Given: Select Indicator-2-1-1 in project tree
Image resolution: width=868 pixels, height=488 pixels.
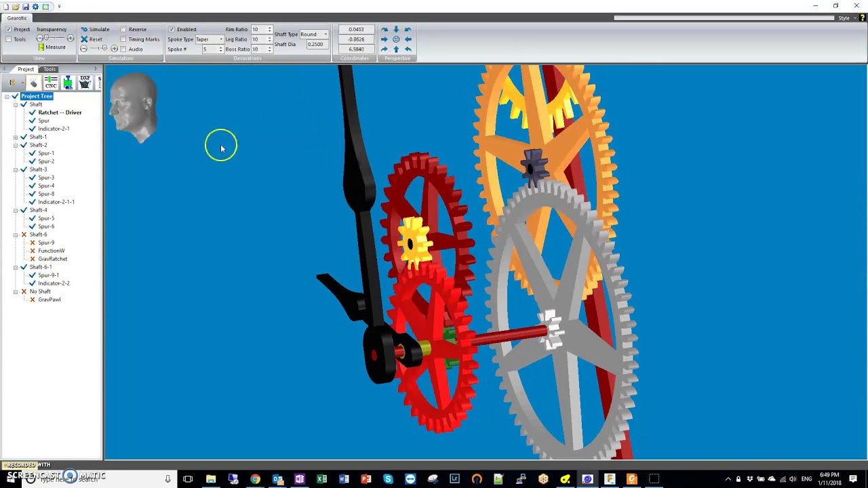Looking at the screenshot, I should point(56,202).
